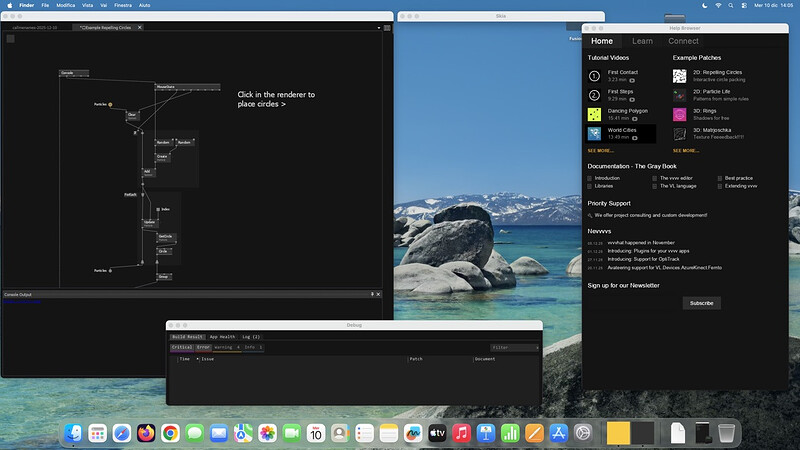The width and height of the screenshot is (800, 450).
Task: Open the 2D: Repelling Circles example icon
Action: 679,75
